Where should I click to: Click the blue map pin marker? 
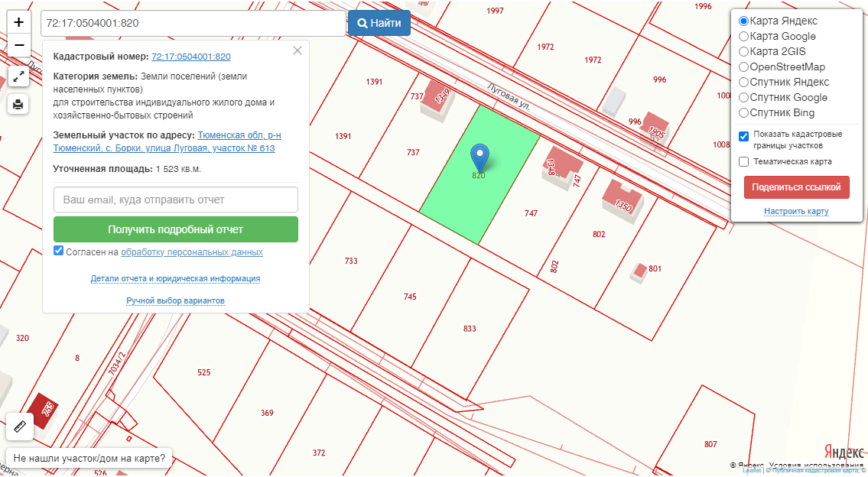click(x=480, y=157)
